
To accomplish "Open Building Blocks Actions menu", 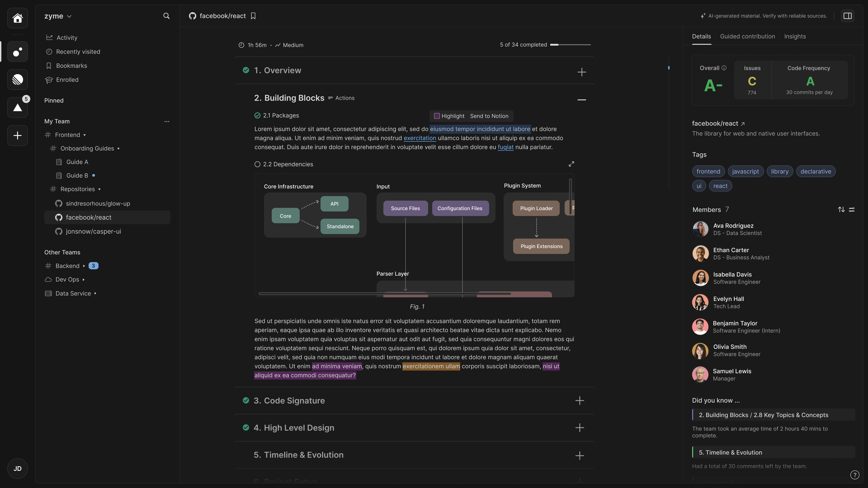I will [341, 98].
